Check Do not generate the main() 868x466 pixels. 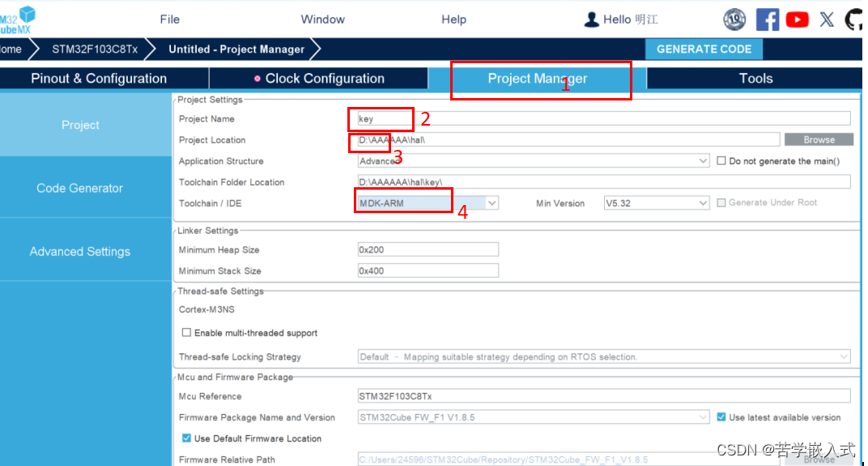point(721,160)
